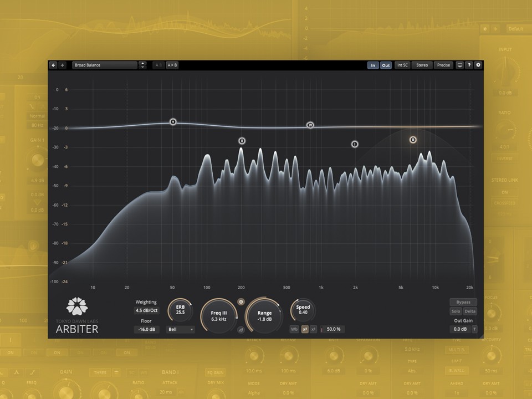Screen dimensions: 532x399
Task: Click the ERB 25.5 knob
Action: pyautogui.click(x=180, y=310)
